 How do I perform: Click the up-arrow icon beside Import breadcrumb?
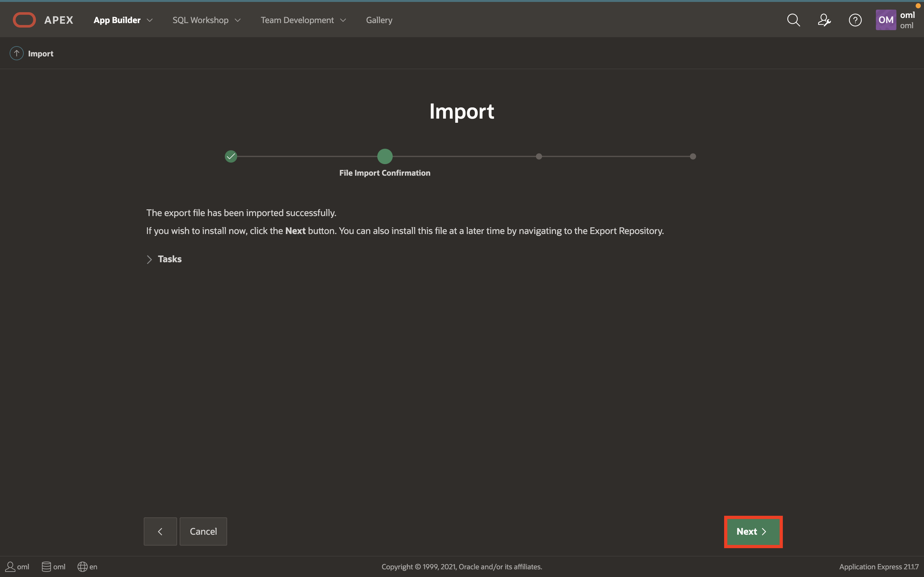(16, 54)
